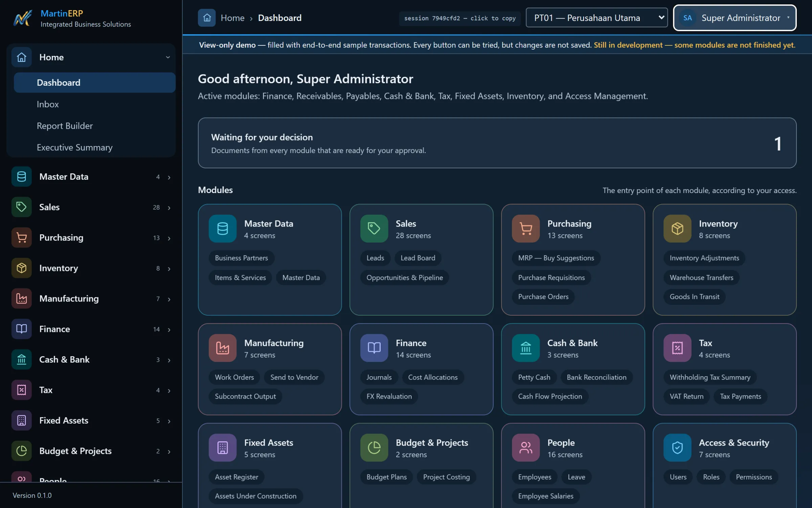Viewport: 812px width, 508px height.
Task: Open the PT01 — Perusahaan Utama company dropdown
Action: pos(597,18)
